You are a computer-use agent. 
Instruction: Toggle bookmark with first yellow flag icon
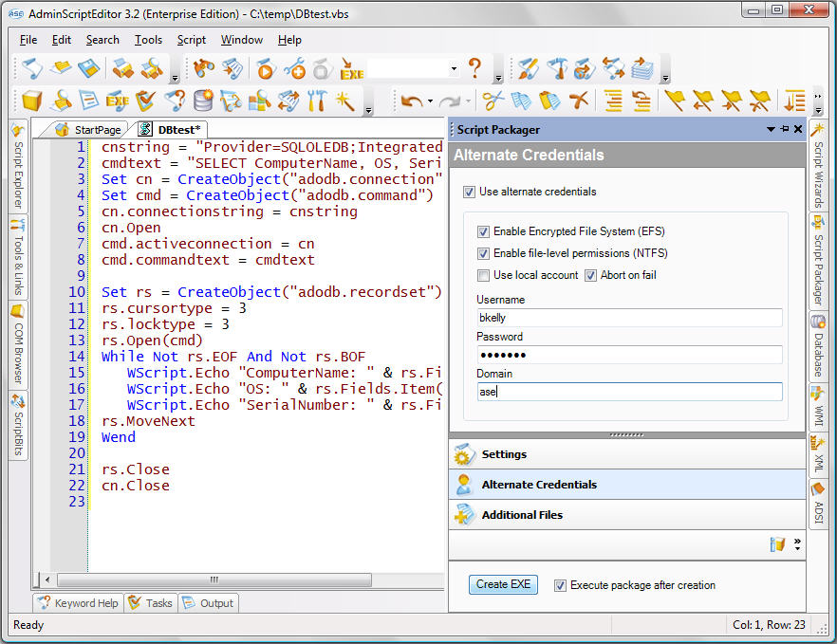pos(676,101)
